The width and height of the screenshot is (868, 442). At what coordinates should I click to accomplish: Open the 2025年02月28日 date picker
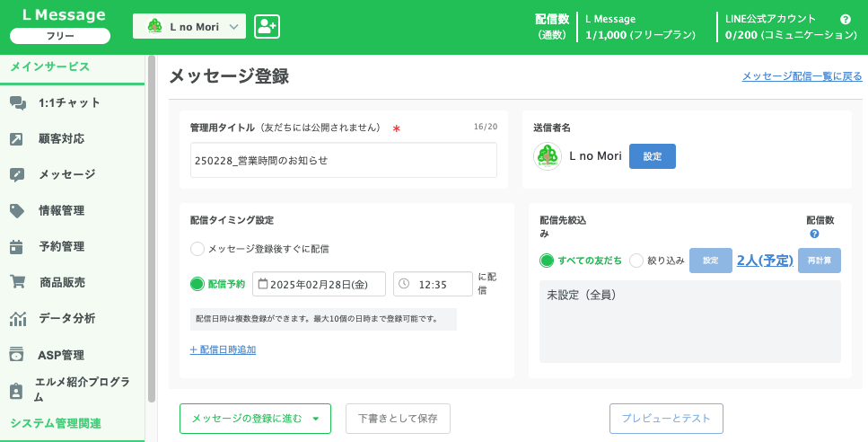319,284
